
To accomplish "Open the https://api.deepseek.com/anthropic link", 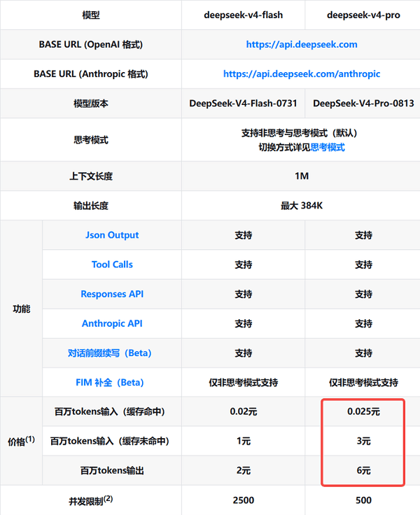I will click(x=302, y=74).
